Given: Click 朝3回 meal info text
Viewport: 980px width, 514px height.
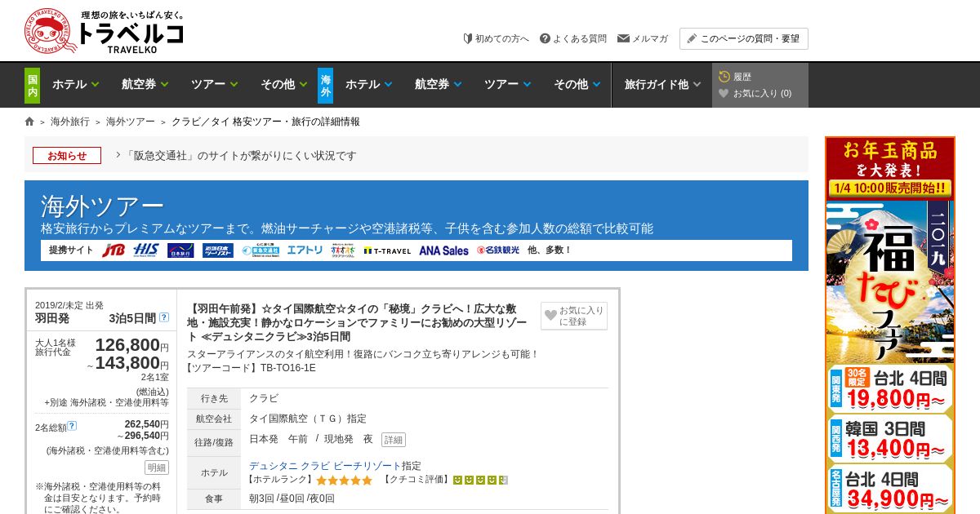Looking at the screenshot, I should pos(261,498).
